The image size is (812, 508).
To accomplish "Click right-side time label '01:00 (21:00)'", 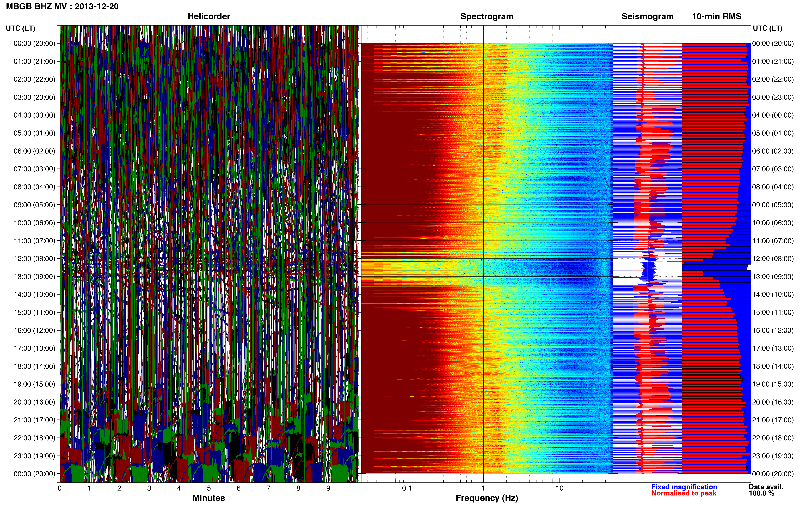I will pyautogui.click(x=773, y=62).
